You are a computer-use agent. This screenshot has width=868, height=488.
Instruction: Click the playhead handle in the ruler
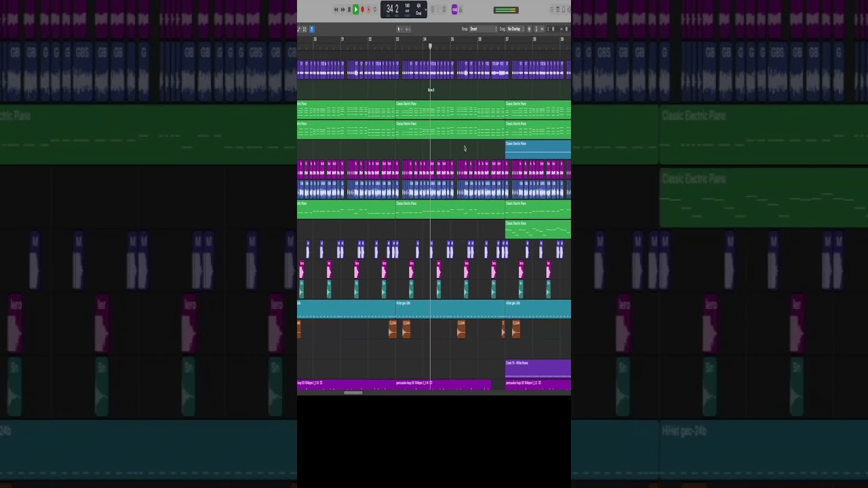click(x=430, y=46)
